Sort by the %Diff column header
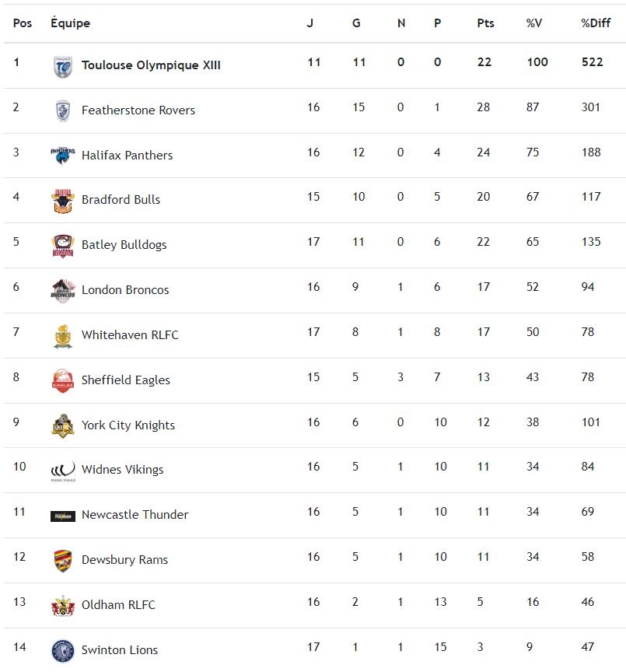 (596, 23)
